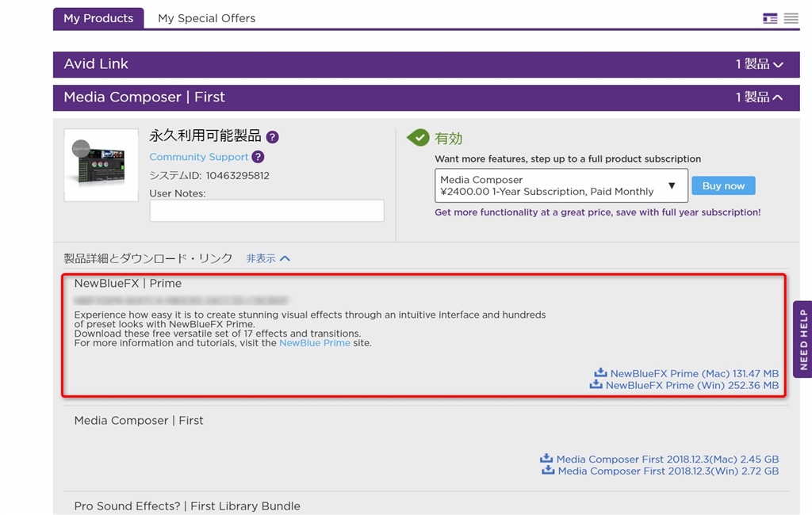The image size is (812, 515).
Task: Click 永久利用可能製品 heading text
Action: [x=205, y=136]
